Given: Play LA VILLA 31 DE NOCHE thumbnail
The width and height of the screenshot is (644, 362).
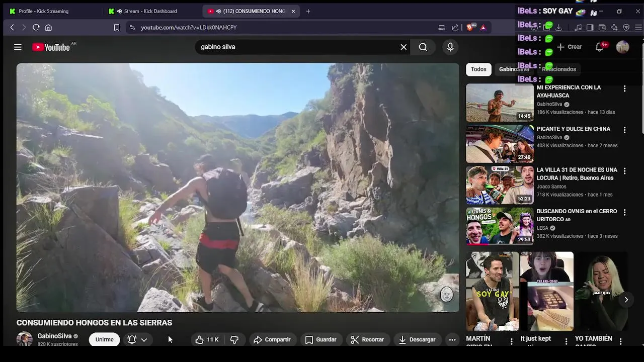Looking at the screenshot, I should [x=500, y=185].
